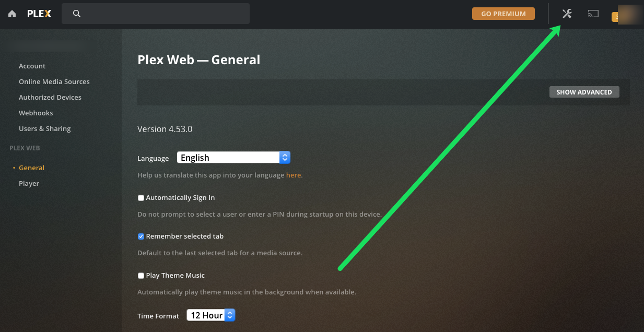
Task: Click the search magnifier icon
Action: [x=77, y=14]
